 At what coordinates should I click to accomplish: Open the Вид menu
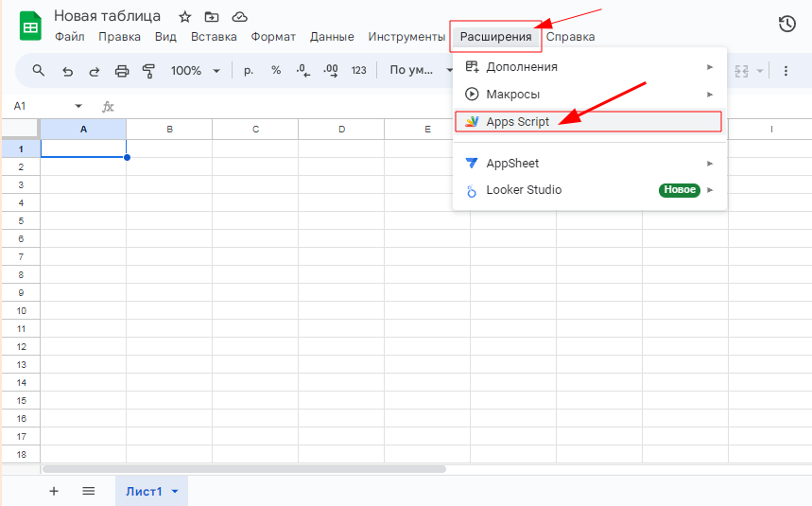(x=165, y=37)
